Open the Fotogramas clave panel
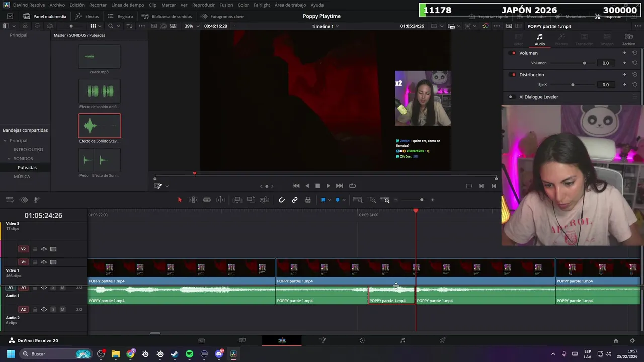644x362 pixels. (222, 16)
